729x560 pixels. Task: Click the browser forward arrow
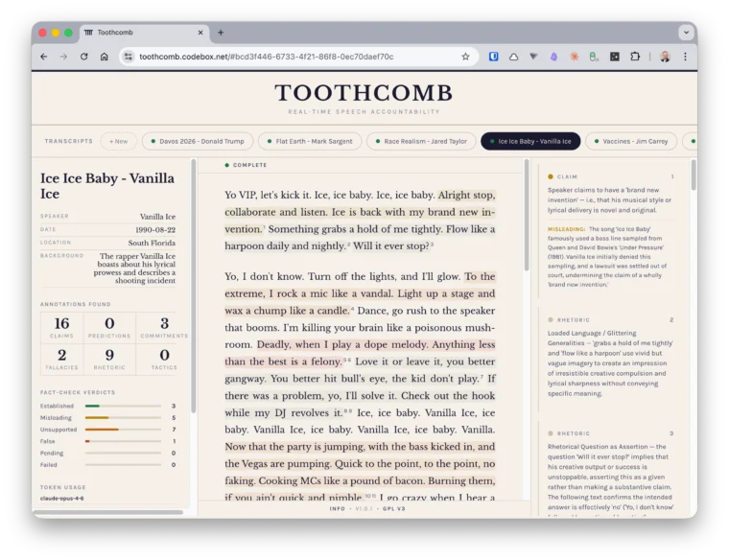(63, 57)
